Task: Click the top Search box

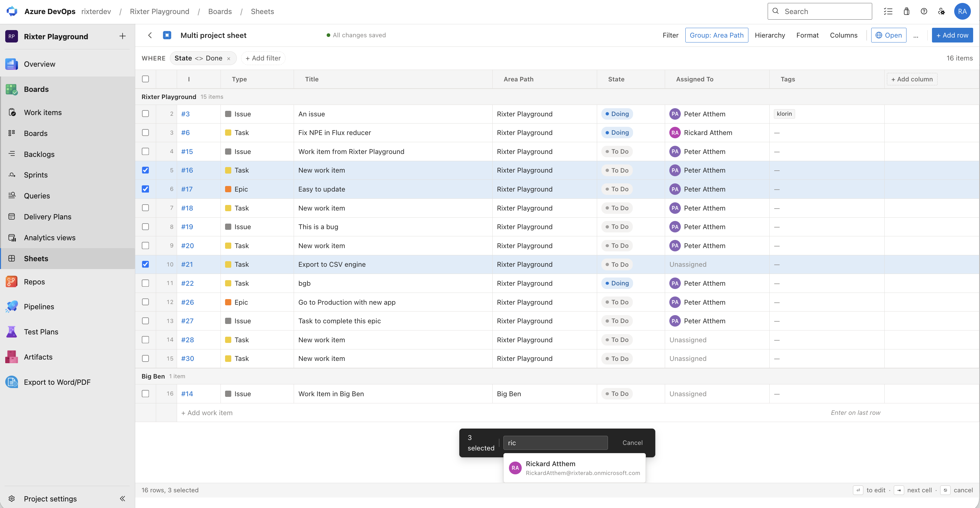Action: (x=820, y=11)
